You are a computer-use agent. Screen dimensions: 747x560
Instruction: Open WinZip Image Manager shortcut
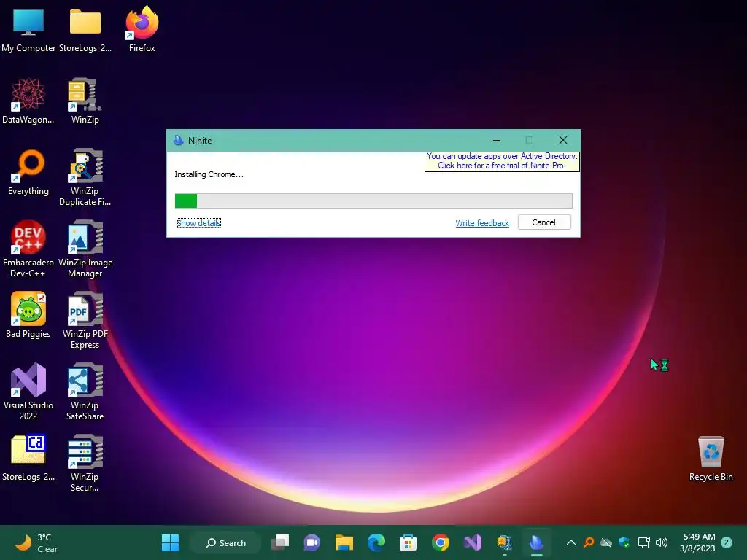85,249
